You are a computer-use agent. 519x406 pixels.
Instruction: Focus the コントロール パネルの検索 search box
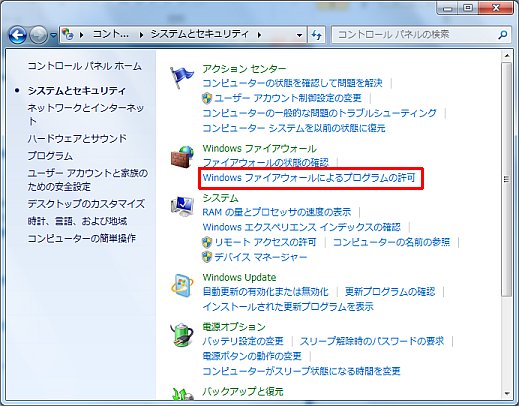(417, 35)
